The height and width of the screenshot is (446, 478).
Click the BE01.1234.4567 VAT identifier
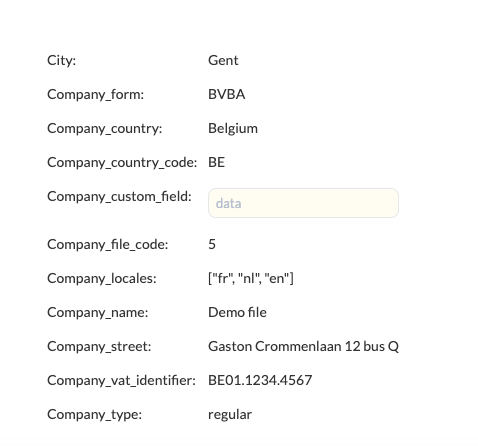coord(260,380)
